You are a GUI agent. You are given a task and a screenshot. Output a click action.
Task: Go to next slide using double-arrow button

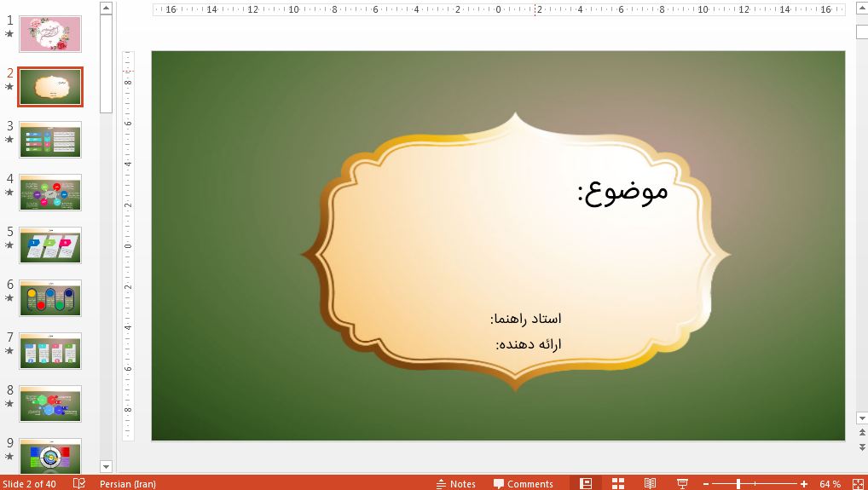click(862, 445)
